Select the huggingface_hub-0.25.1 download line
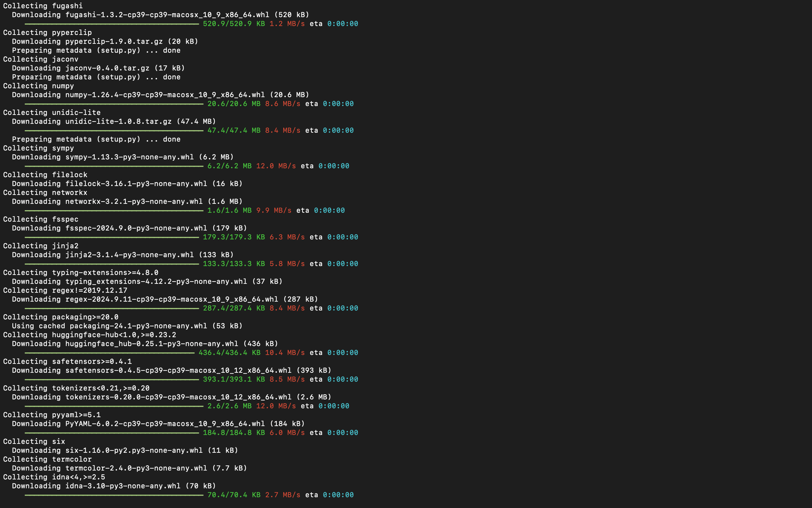The width and height of the screenshot is (812, 508). click(145, 344)
